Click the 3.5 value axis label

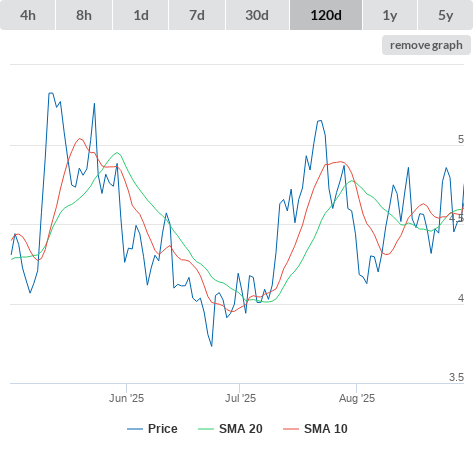tap(456, 377)
